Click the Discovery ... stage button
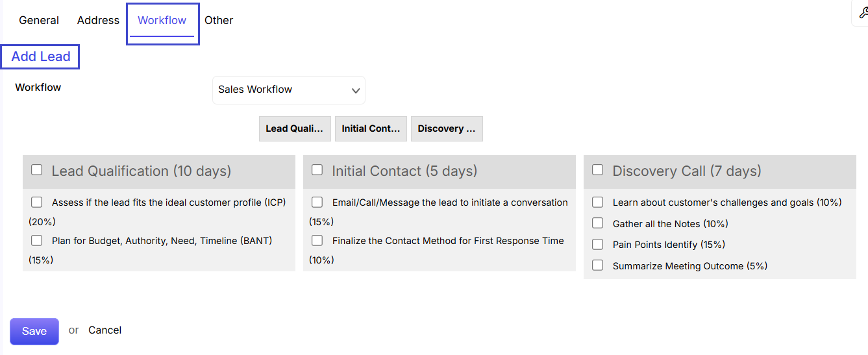This screenshot has width=868, height=355. pos(447,129)
